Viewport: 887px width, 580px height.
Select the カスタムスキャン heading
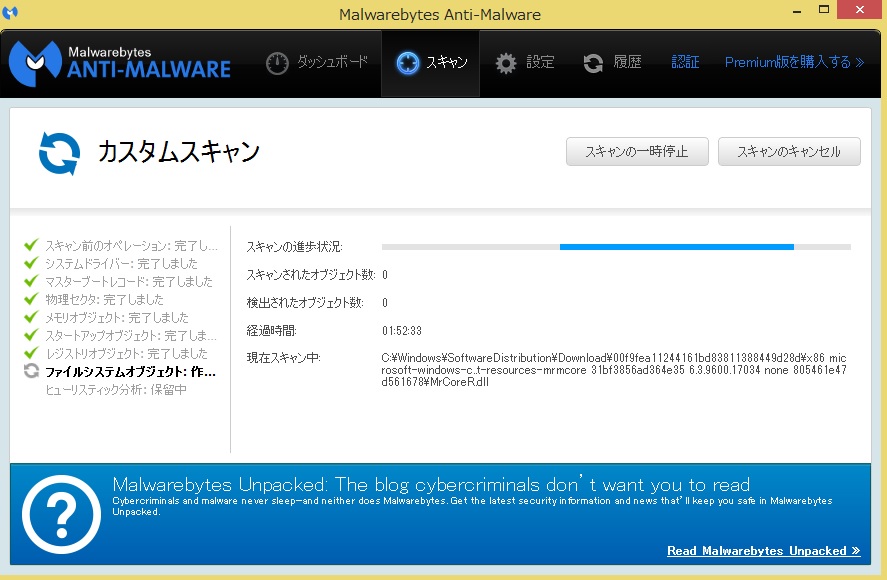pyautogui.click(x=179, y=152)
